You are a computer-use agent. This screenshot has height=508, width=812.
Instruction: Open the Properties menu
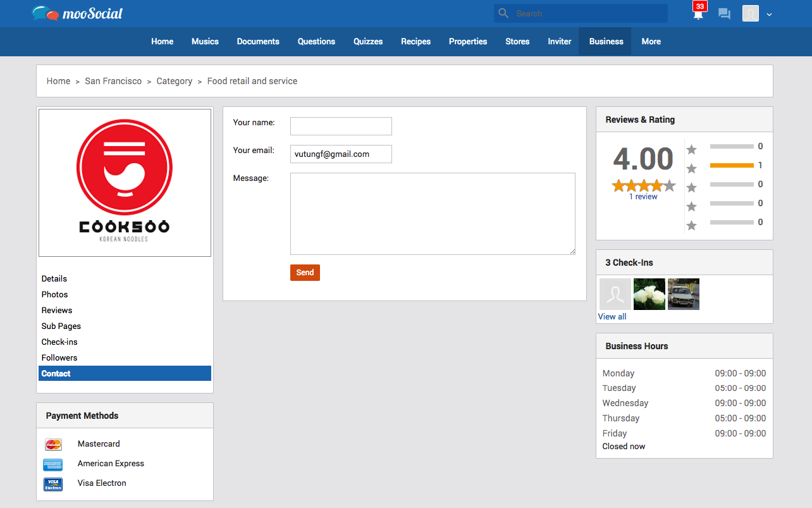[x=468, y=41]
